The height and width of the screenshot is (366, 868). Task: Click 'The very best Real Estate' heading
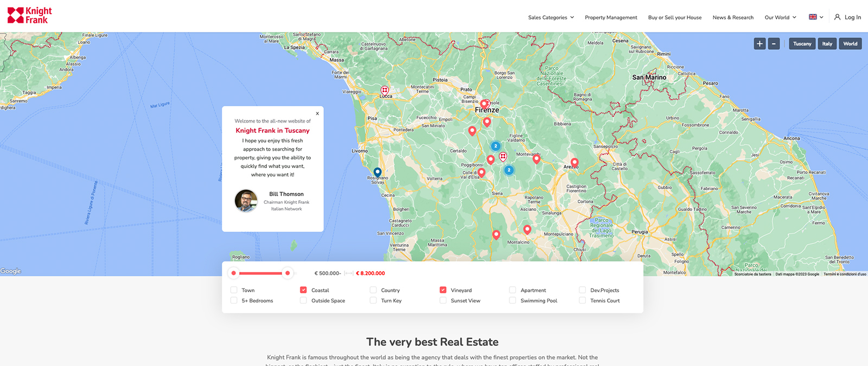[x=432, y=342]
